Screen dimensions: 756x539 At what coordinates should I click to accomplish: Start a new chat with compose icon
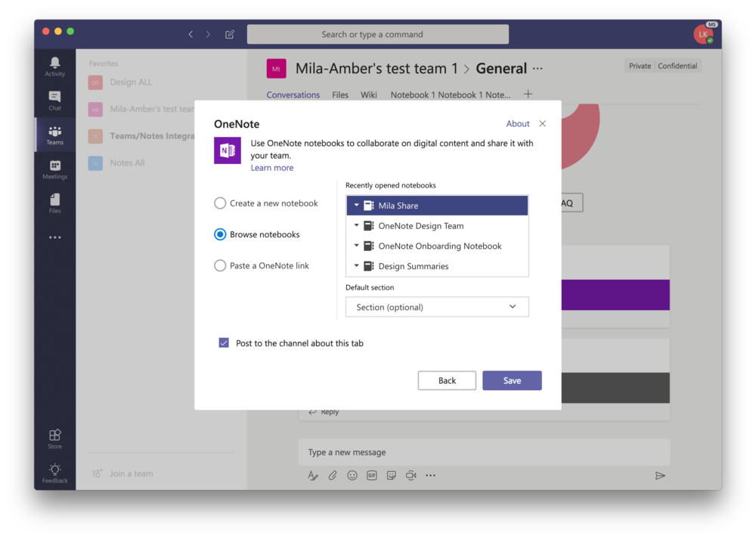(x=230, y=34)
